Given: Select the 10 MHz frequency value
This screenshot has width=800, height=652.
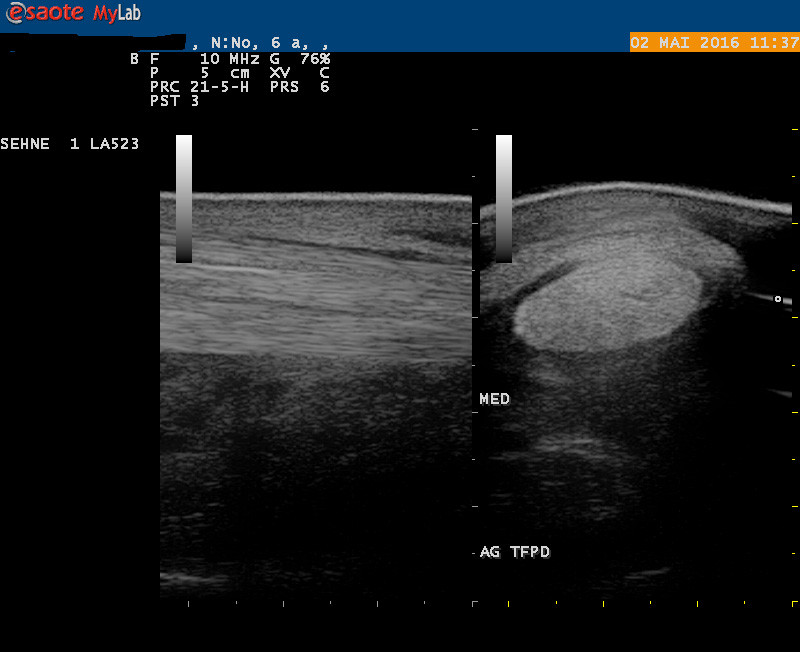Looking at the screenshot, I should pyautogui.click(x=230, y=59).
